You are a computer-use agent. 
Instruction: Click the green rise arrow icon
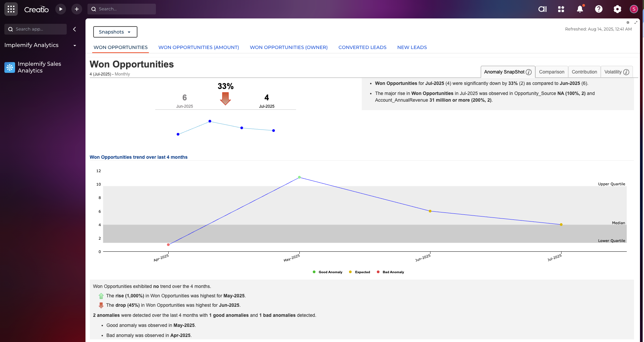click(101, 296)
